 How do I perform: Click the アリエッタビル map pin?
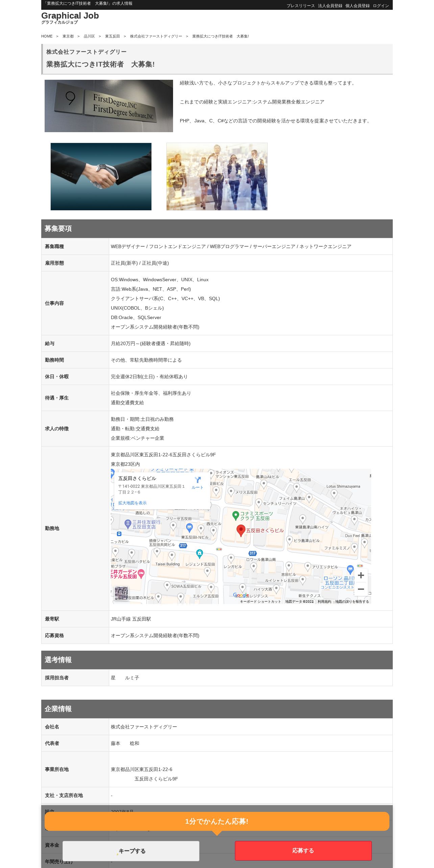[x=308, y=566]
